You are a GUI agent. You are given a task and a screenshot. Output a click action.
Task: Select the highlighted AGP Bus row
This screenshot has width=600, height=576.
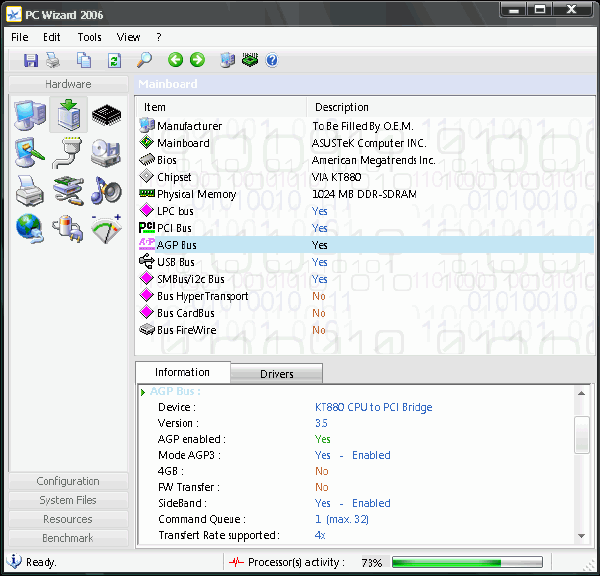tap(365, 245)
